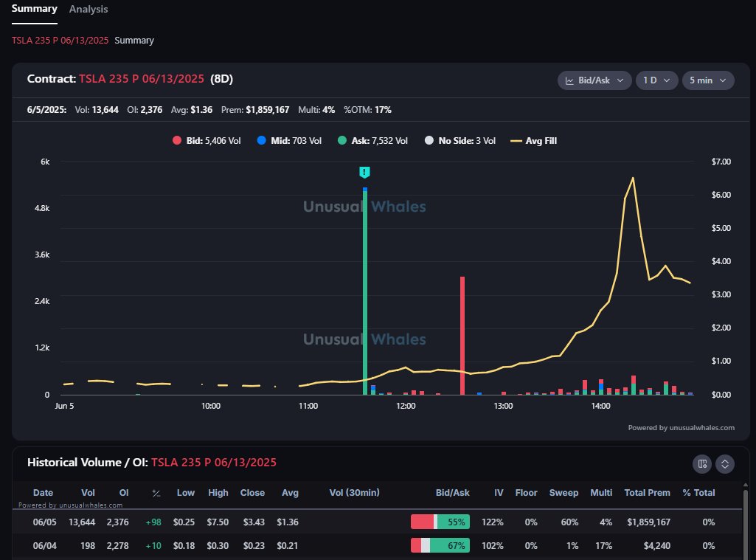Image resolution: width=756 pixels, height=560 pixels.
Task: Click the $0.30 high price cell
Action: [218, 545]
